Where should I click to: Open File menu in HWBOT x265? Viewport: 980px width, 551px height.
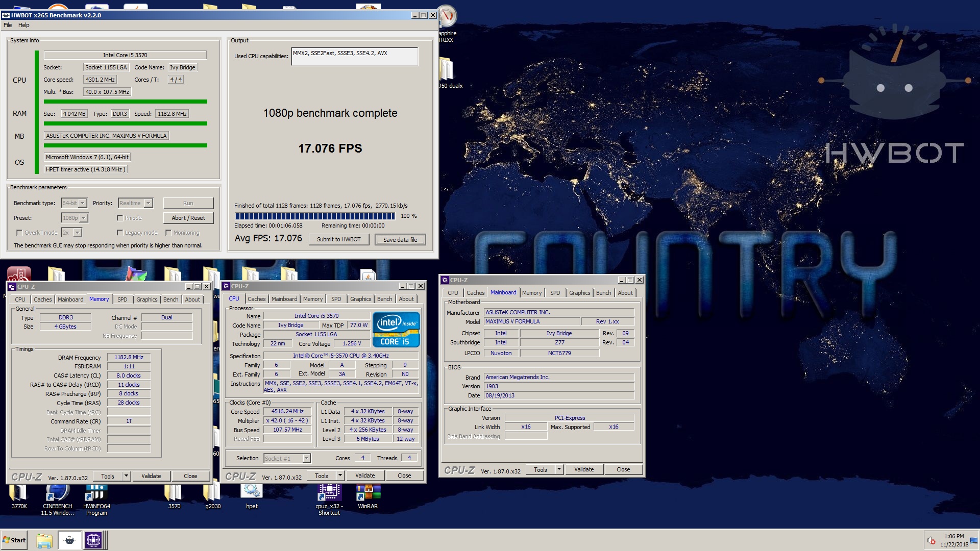click(x=8, y=25)
